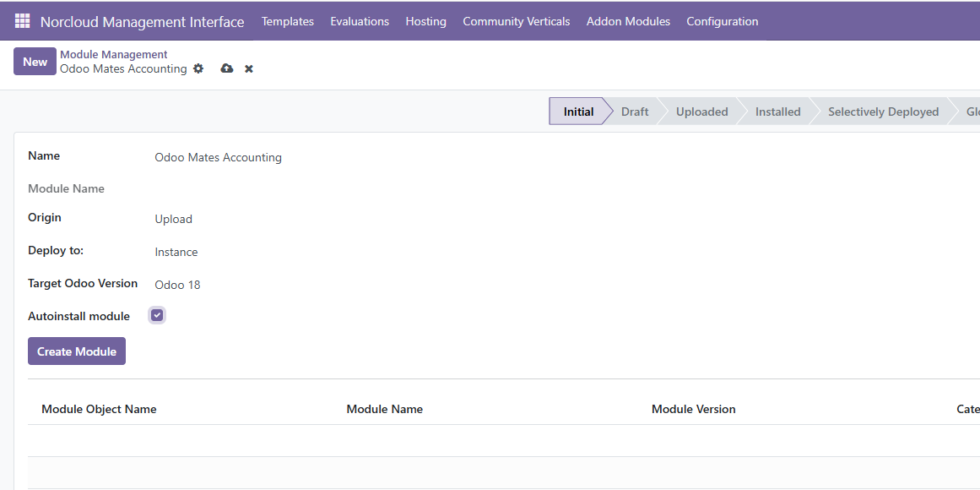
Task: Go to Module Management breadcrumb
Action: tap(114, 54)
